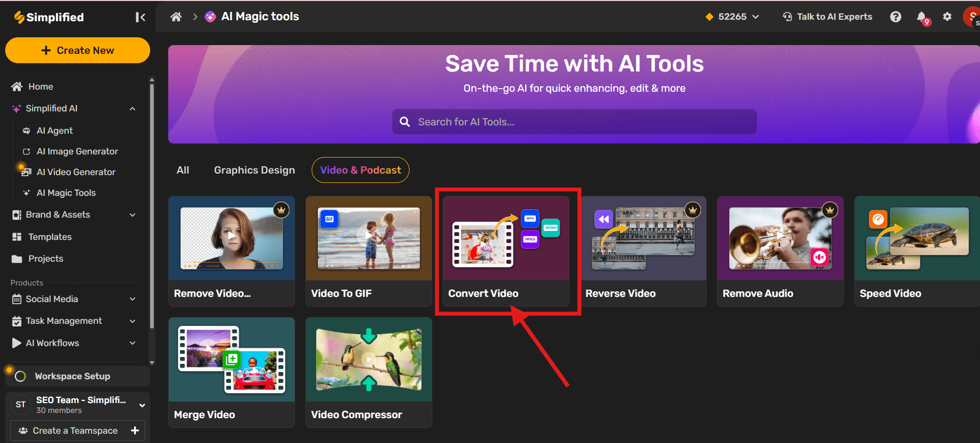
Task: Click the crown badge on Remove Audio
Action: pos(830,210)
